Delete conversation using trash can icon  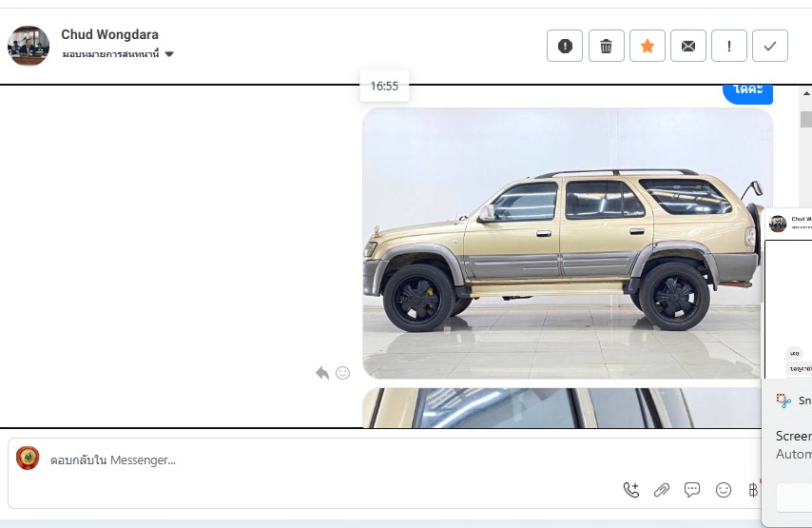[x=606, y=46]
